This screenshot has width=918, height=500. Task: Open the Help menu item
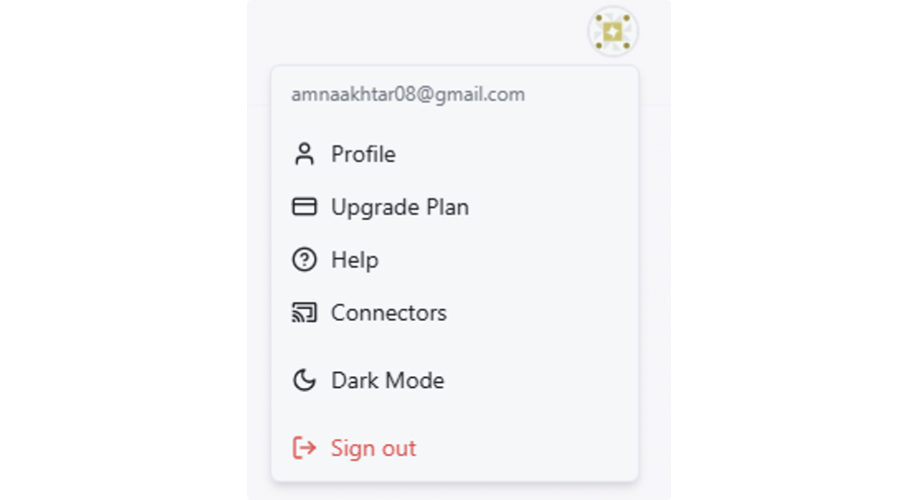pyautogui.click(x=354, y=260)
